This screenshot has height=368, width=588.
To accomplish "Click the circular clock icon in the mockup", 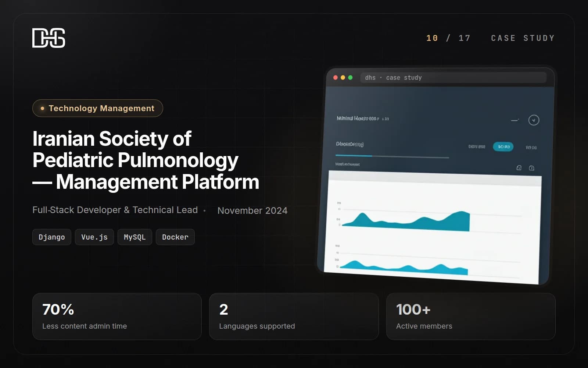I will (534, 120).
